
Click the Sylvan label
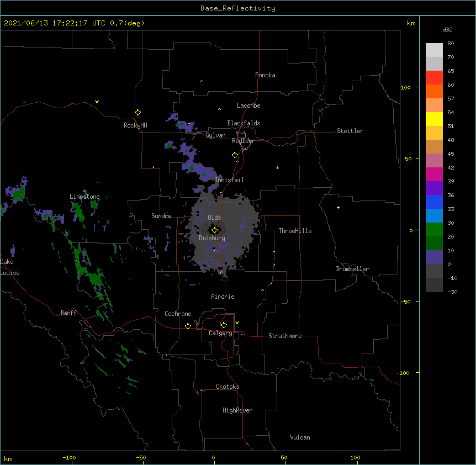[215, 135]
